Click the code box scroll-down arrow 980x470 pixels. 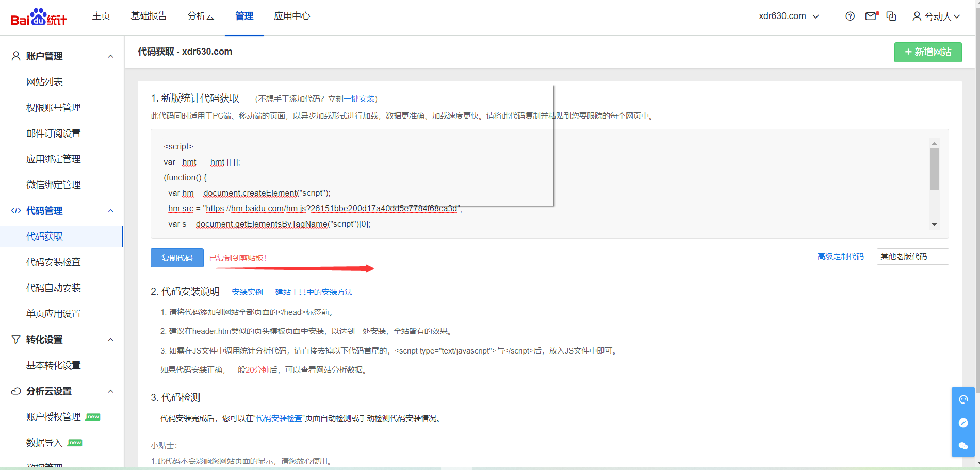pyautogui.click(x=934, y=225)
